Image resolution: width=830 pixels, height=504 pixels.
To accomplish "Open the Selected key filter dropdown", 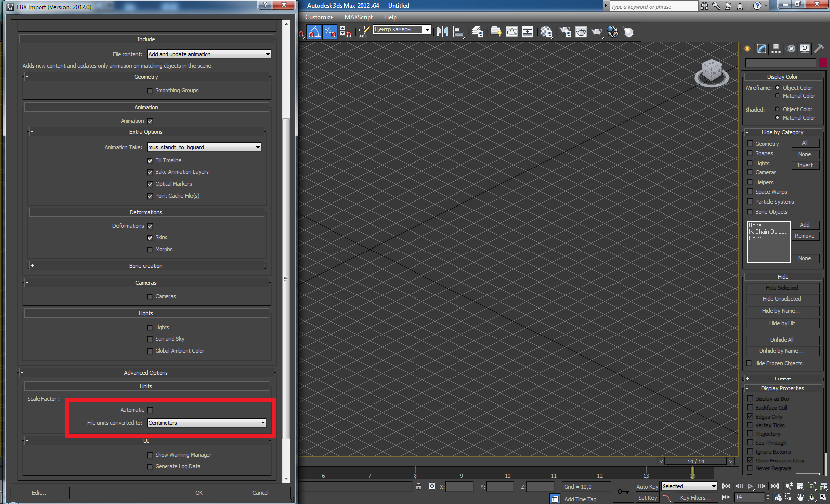I will click(689, 486).
